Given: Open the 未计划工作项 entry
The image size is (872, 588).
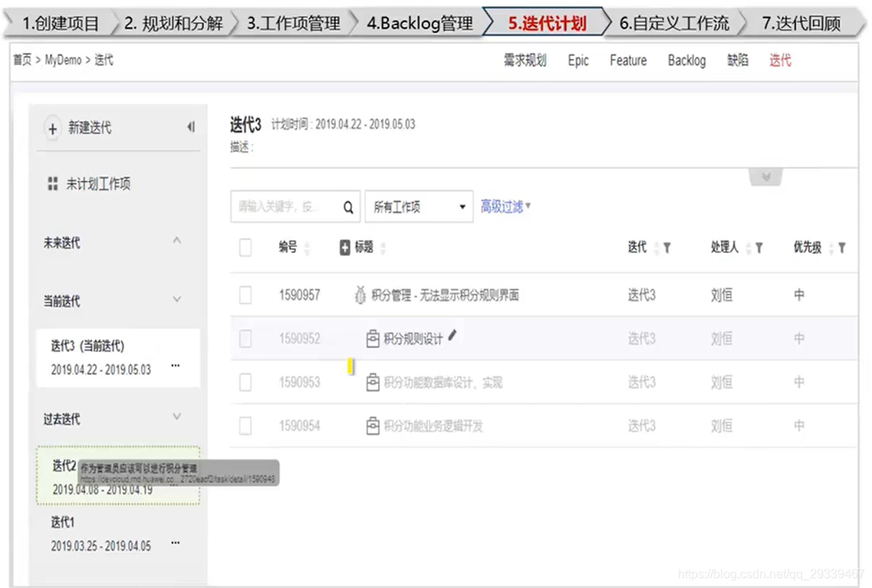Looking at the screenshot, I should tap(98, 183).
